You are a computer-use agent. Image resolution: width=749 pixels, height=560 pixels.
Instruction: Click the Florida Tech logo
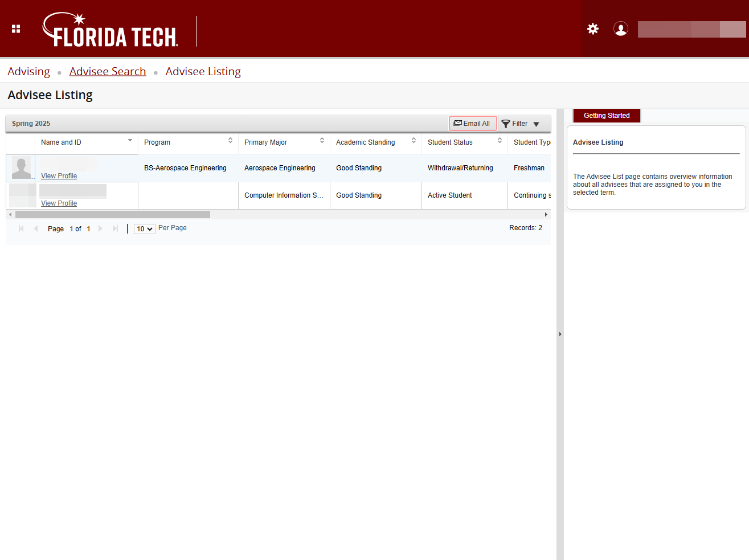(110, 30)
